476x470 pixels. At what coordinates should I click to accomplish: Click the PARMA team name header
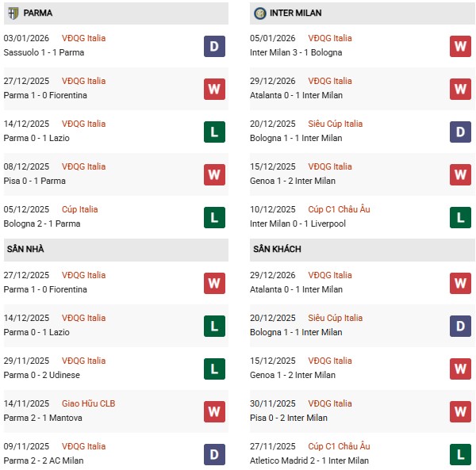tap(39, 13)
